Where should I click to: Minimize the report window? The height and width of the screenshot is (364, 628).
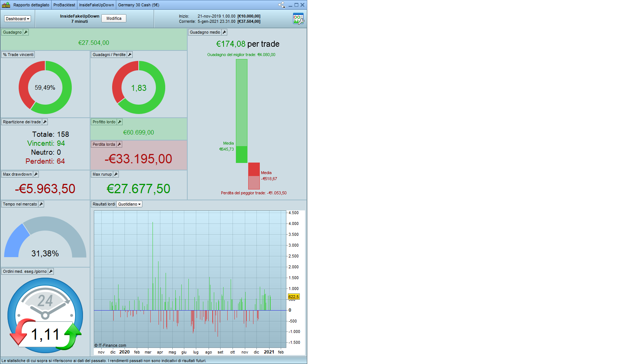click(290, 5)
